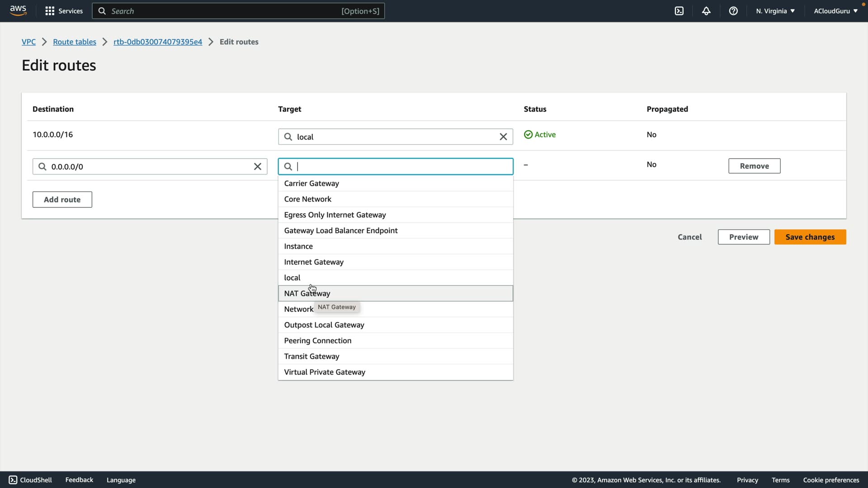Click CloudShell icon in footer
Image resolution: width=868 pixels, height=488 pixels.
tap(13, 480)
